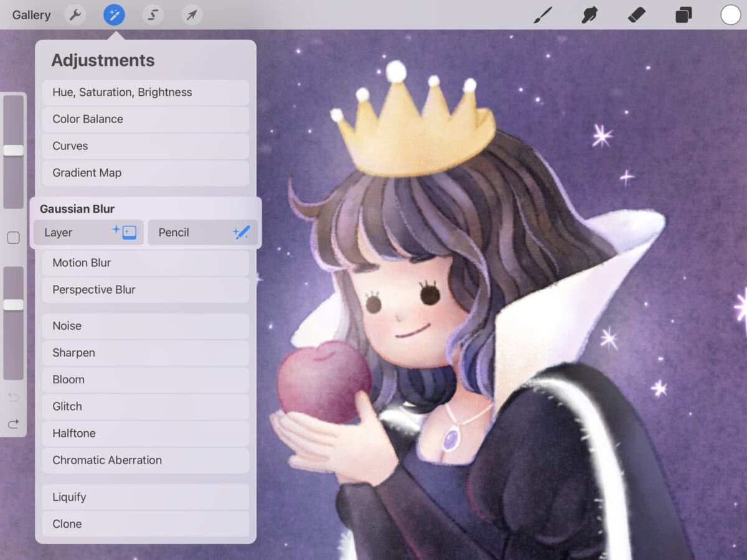Open the Liquify tool
The height and width of the screenshot is (560, 747).
[x=145, y=497]
